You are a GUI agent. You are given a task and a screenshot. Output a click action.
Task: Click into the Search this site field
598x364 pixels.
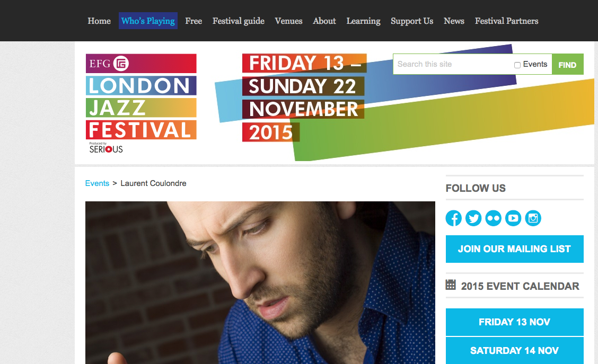pyautogui.click(x=453, y=64)
